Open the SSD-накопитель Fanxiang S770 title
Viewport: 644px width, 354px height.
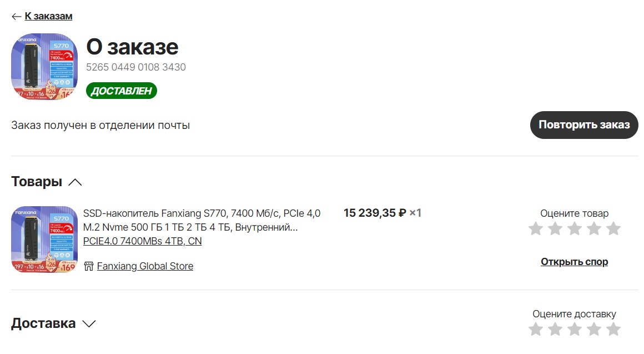(x=202, y=220)
